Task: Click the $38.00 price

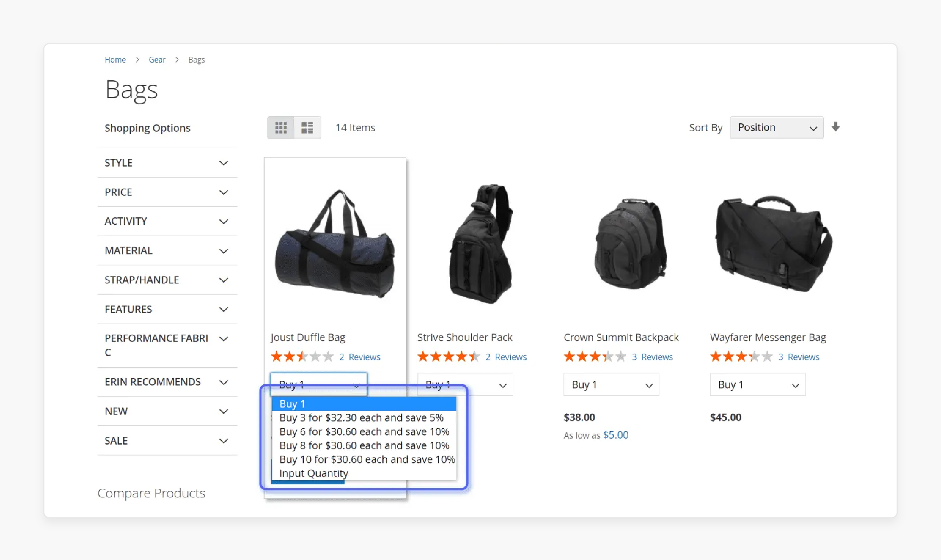Action: pos(579,417)
